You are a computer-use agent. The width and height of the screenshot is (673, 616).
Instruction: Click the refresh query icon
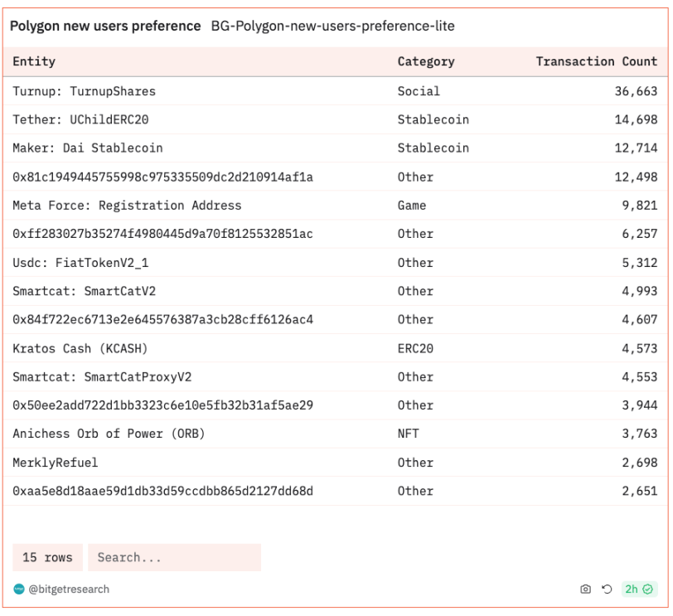click(607, 589)
